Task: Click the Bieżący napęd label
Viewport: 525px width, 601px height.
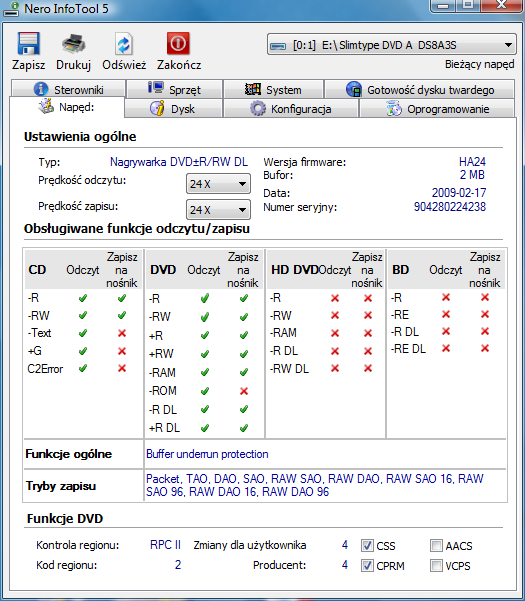Action: tap(479, 64)
